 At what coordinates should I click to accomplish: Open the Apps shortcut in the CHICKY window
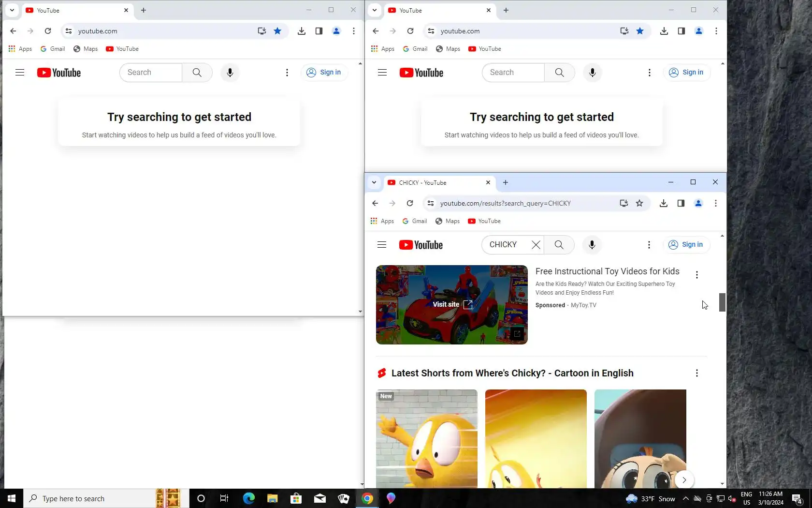[x=382, y=221]
